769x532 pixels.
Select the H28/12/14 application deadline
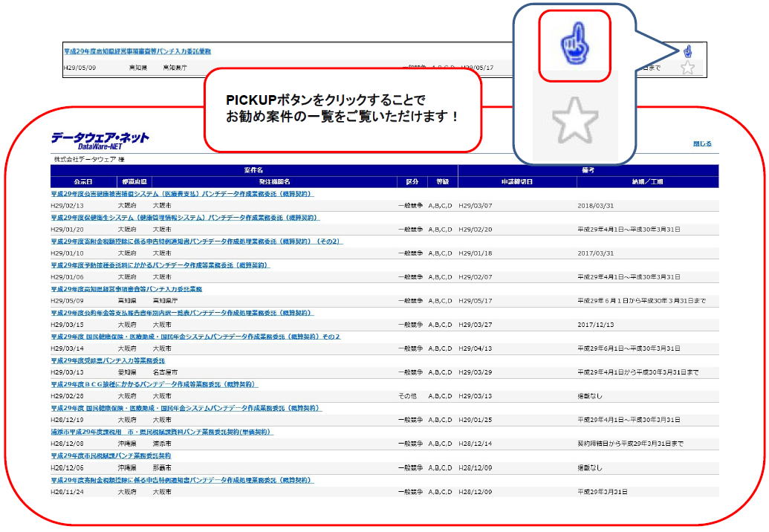tap(476, 444)
